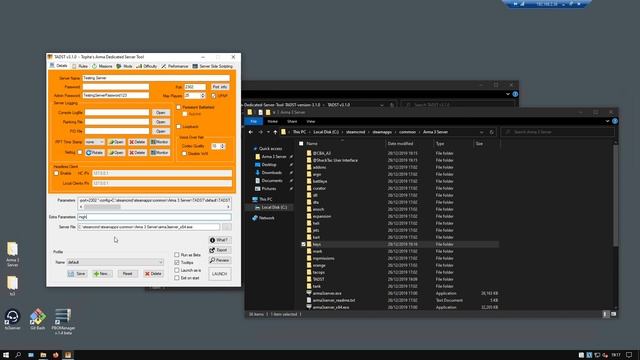Screen dimensions: 640x360
Task: Delete the RPT file using the RPT row's Delete button
Action: (x=138, y=142)
